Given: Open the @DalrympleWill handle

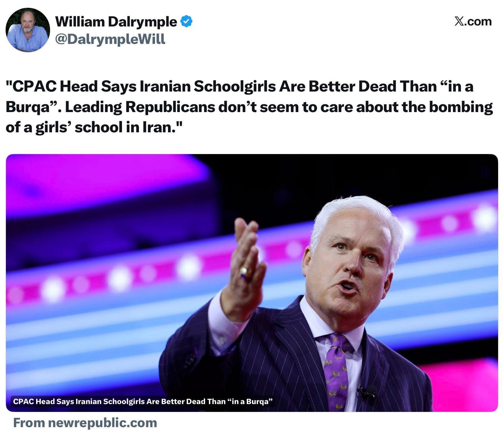Looking at the screenshot, I should pos(110,39).
